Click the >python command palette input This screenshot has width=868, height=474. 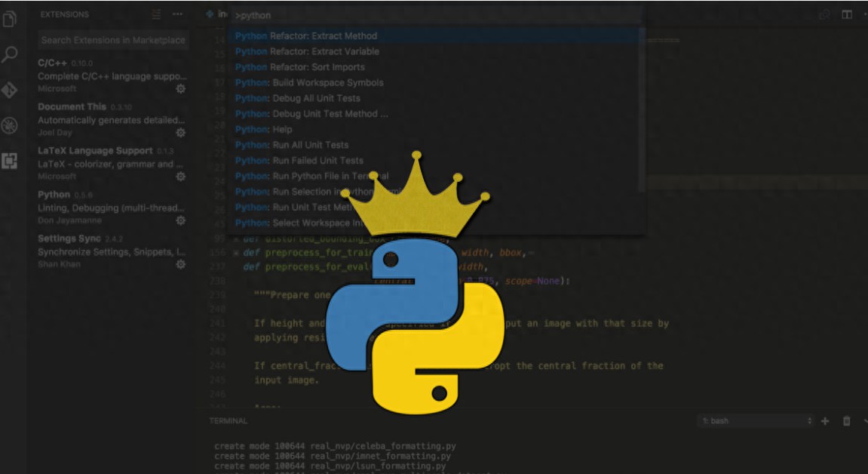tap(436, 16)
